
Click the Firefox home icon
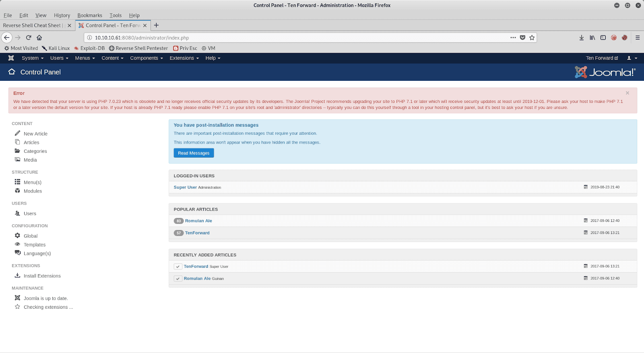point(39,37)
